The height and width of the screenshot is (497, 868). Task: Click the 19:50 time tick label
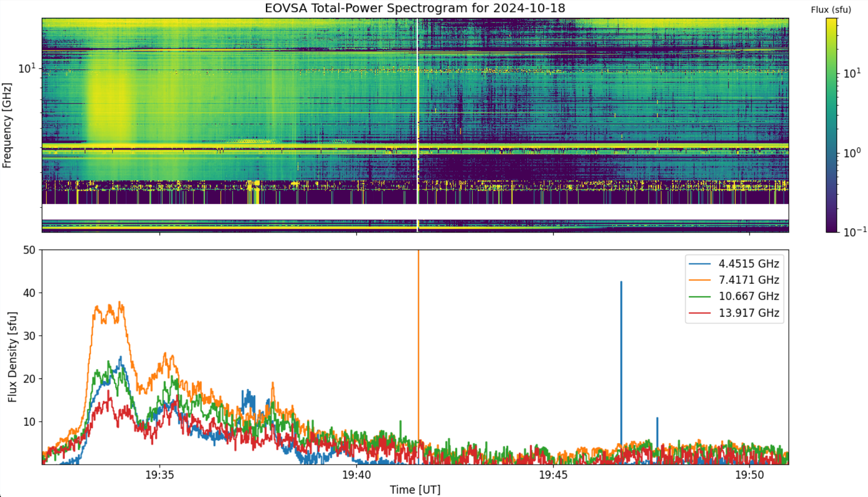click(x=749, y=475)
